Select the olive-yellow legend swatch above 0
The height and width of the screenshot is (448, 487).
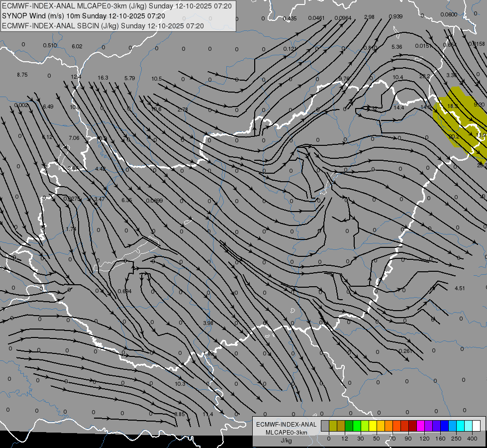click(x=333, y=426)
